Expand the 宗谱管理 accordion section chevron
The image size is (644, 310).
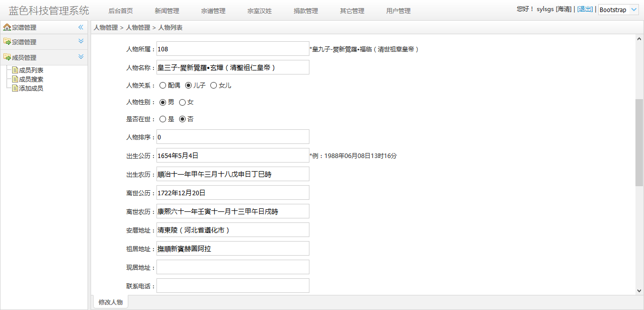tap(80, 41)
